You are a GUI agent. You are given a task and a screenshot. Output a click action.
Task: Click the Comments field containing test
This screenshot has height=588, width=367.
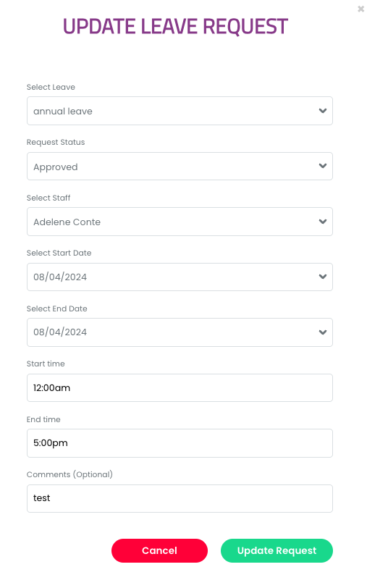[x=180, y=498]
